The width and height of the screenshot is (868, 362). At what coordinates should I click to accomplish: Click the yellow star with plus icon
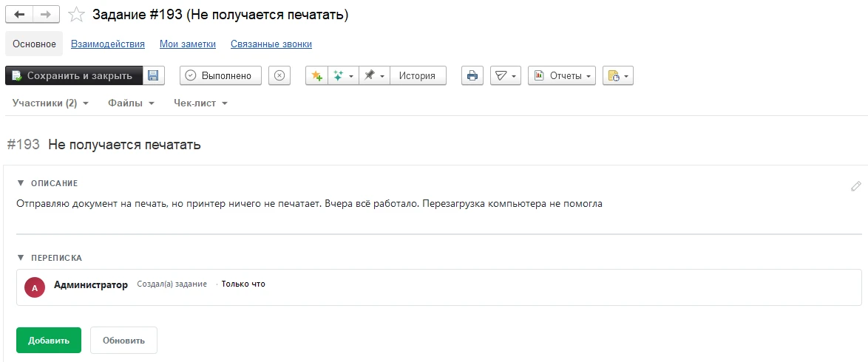point(316,76)
